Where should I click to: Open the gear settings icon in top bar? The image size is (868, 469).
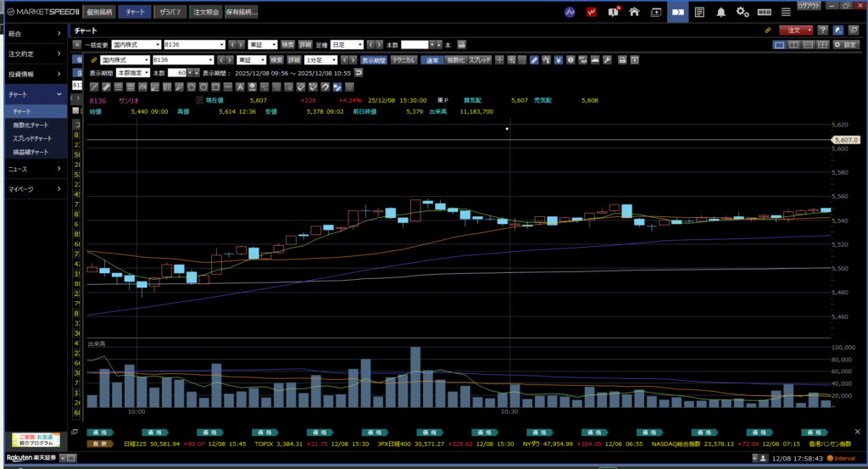[743, 12]
